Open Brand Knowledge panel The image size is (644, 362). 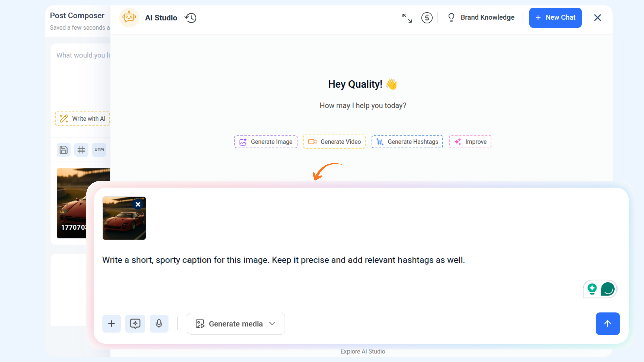(x=481, y=17)
